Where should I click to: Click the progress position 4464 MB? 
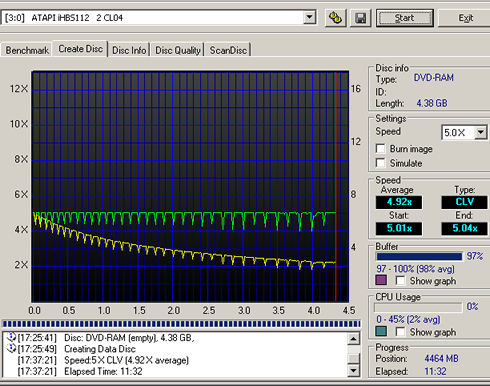441,359
